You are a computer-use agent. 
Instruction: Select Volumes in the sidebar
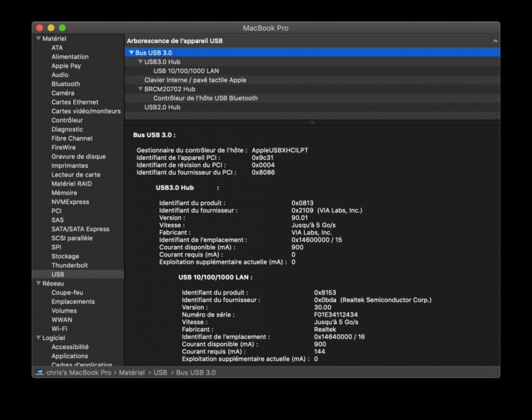[x=64, y=311]
